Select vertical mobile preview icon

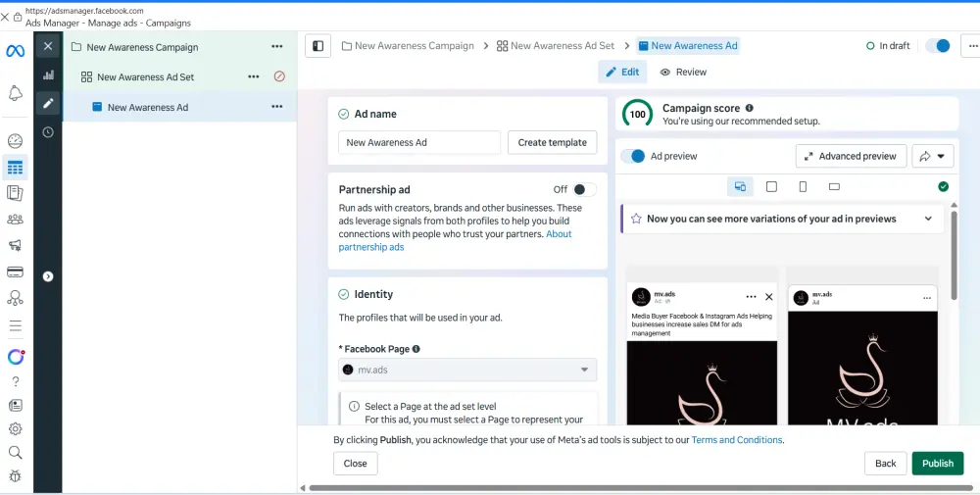[804, 187]
